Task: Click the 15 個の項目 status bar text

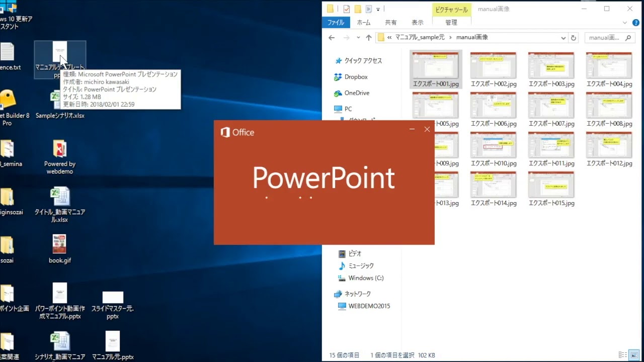Action: point(345,355)
